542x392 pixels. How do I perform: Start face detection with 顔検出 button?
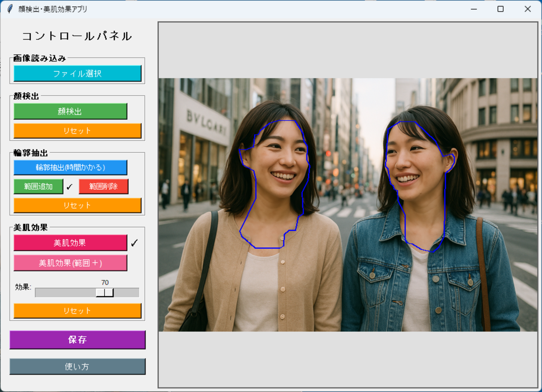tap(70, 111)
